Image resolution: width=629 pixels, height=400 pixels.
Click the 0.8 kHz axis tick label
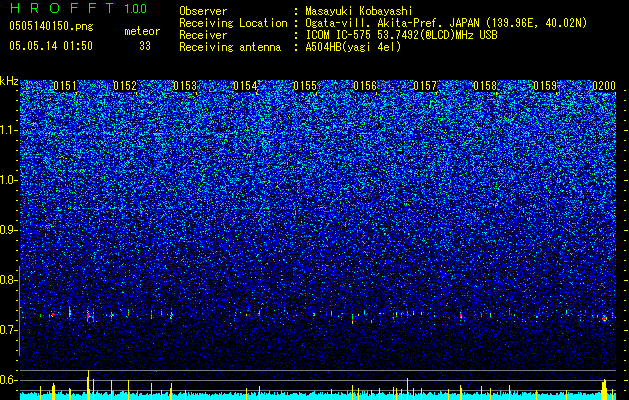(x=9, y=280)
